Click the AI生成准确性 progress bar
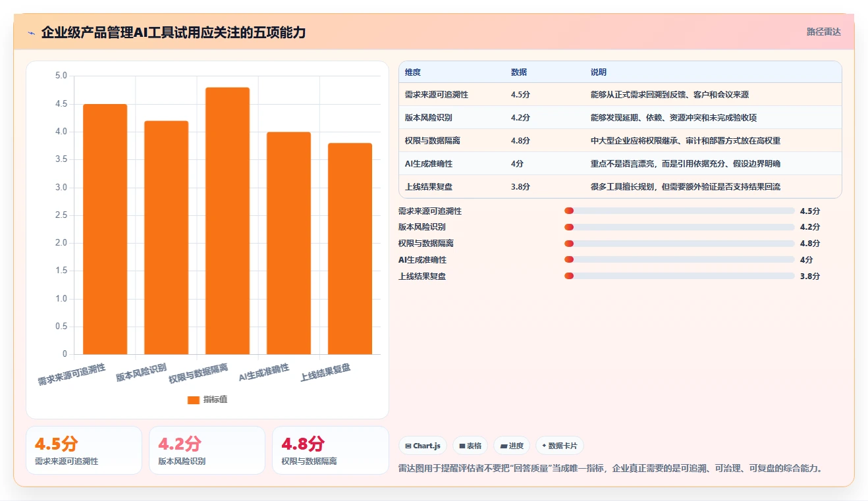 [680, 260]
